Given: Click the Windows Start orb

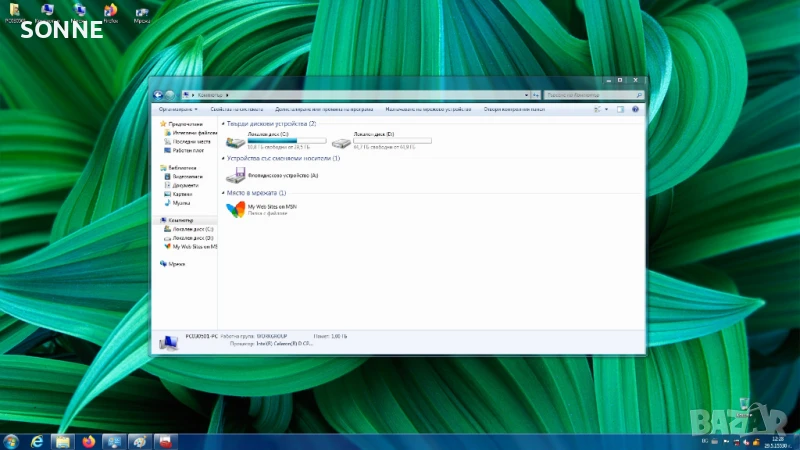Looking at the screenshot, I should (x=11, y=441).
